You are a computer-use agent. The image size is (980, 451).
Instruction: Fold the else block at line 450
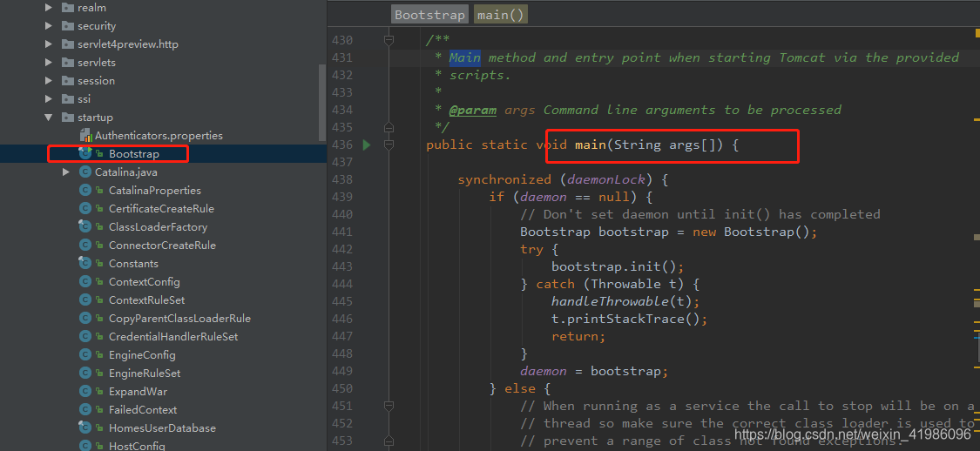click(x=389, y=406)
